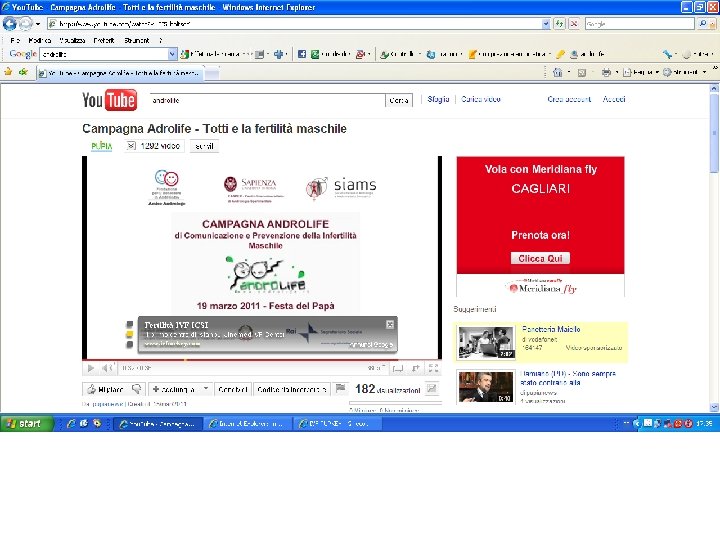The image size is (720, 540).
Task: Click the IE home page icon
Action: pos(557,73)
